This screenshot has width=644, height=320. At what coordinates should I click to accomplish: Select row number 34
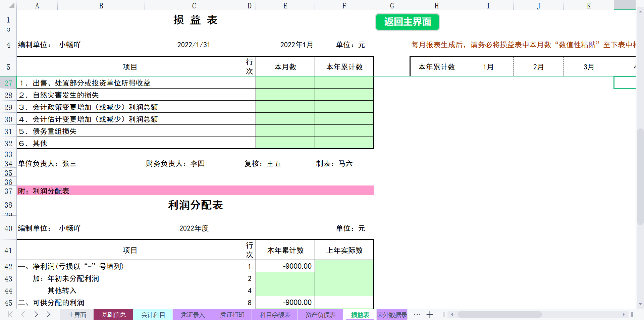tap(8, 164)
